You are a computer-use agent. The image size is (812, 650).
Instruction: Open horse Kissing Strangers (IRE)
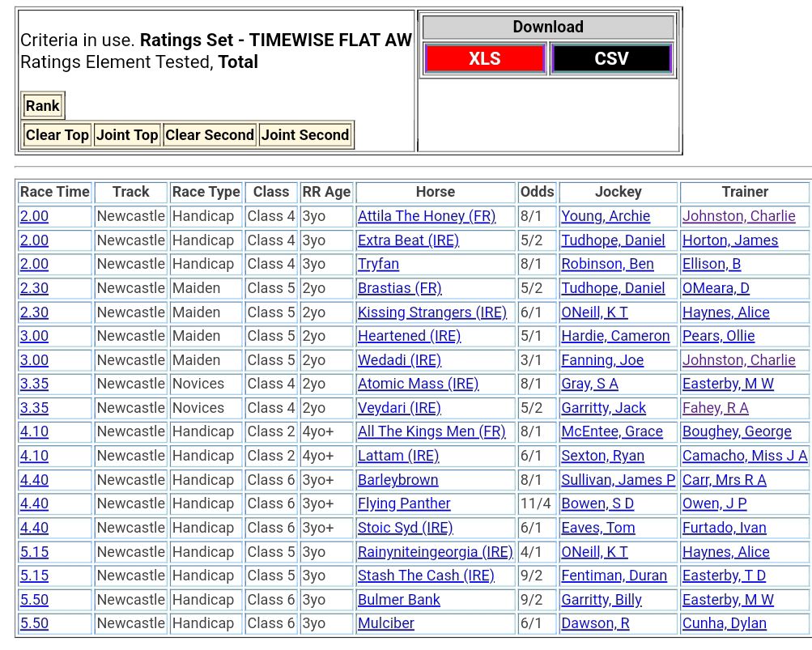coord(432,312)
